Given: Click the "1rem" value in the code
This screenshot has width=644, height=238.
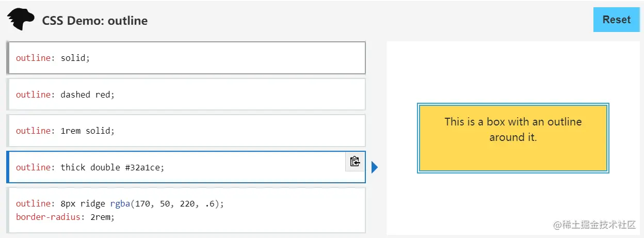Looking at the screenshot, I should [x=70, y=131].
